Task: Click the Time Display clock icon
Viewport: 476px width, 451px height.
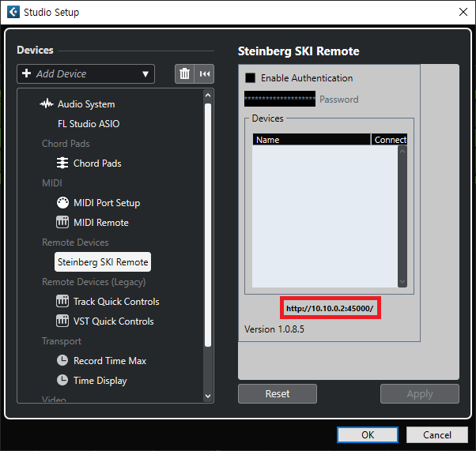Action: point(62,380)
